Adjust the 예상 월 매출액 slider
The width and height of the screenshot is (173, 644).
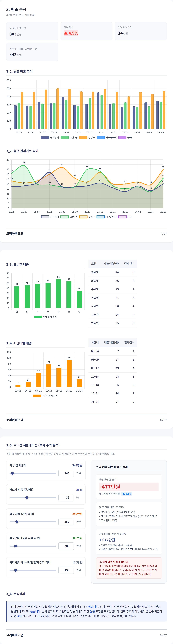[x=33, y=473]
